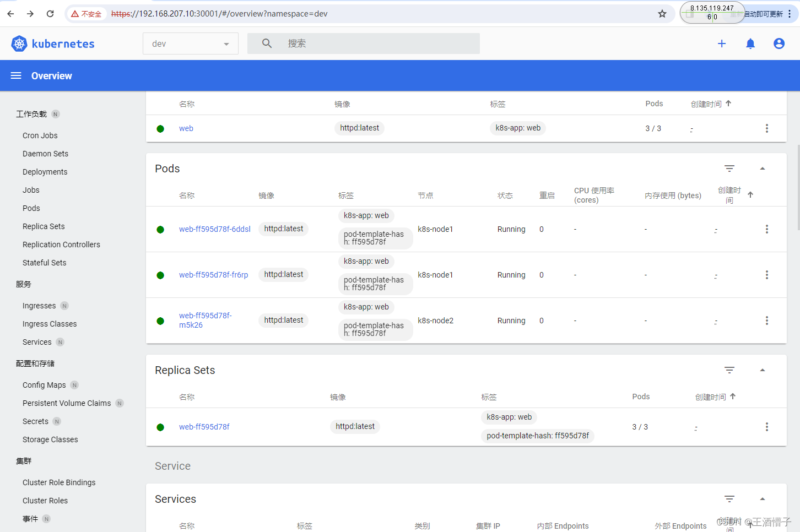The image size is (800, 532).
Task: Click httpd:latest image chip of replica set
Action: tap(355, 426)
